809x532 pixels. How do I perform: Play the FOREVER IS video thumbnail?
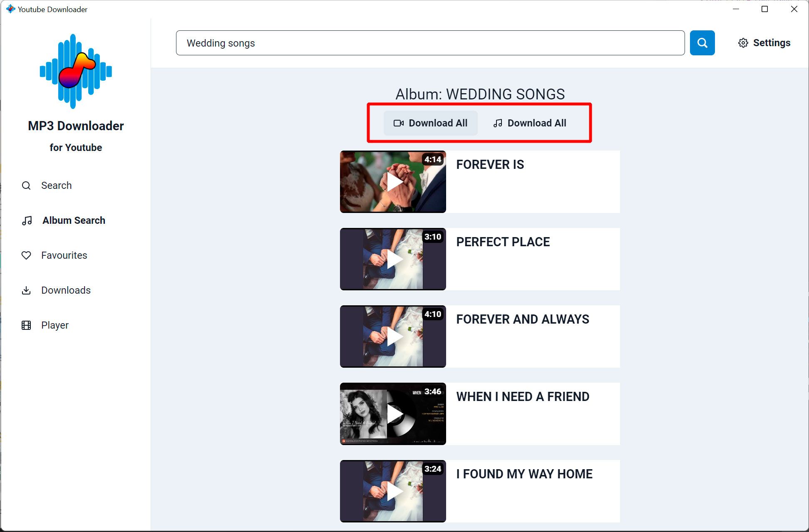coord(395,182)
